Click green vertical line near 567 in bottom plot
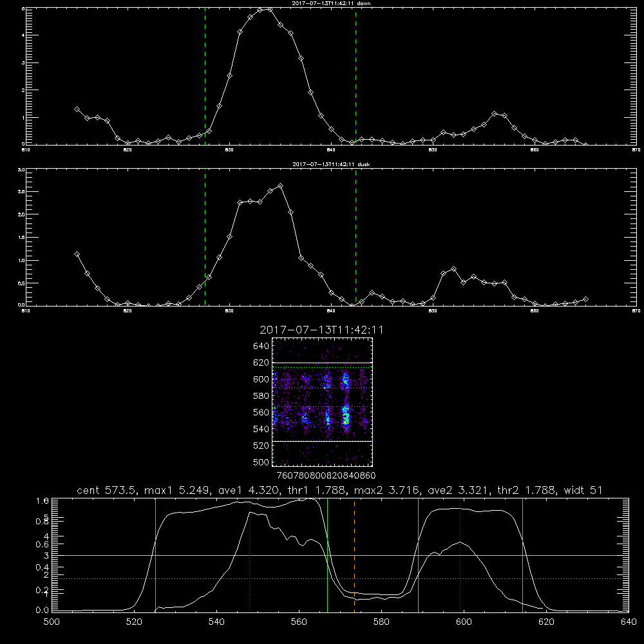Image resolution: width=644 pixels, height=644 pixels. tap(327, 555)
